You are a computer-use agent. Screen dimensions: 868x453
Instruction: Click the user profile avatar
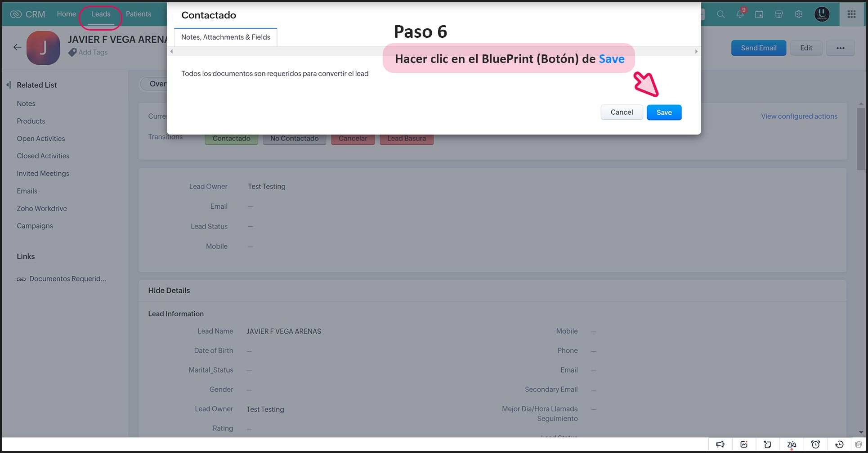pyautogui.click(x=822, y=14)
